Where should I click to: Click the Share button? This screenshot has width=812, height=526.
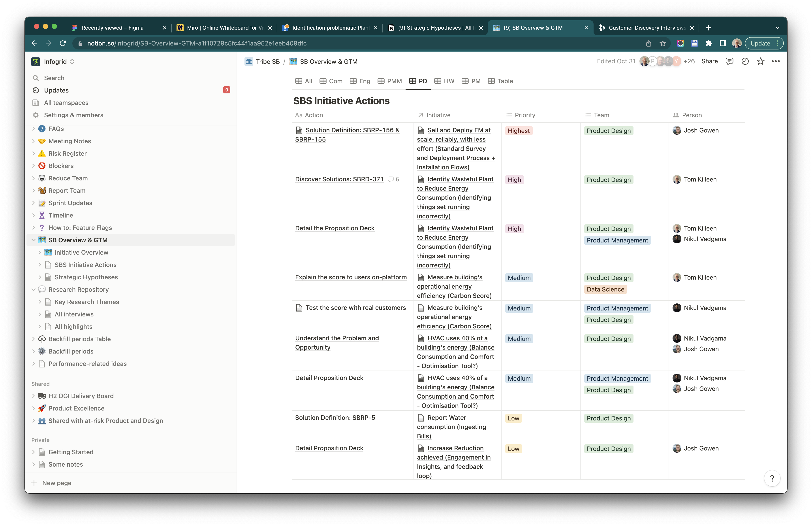(709, 61)
